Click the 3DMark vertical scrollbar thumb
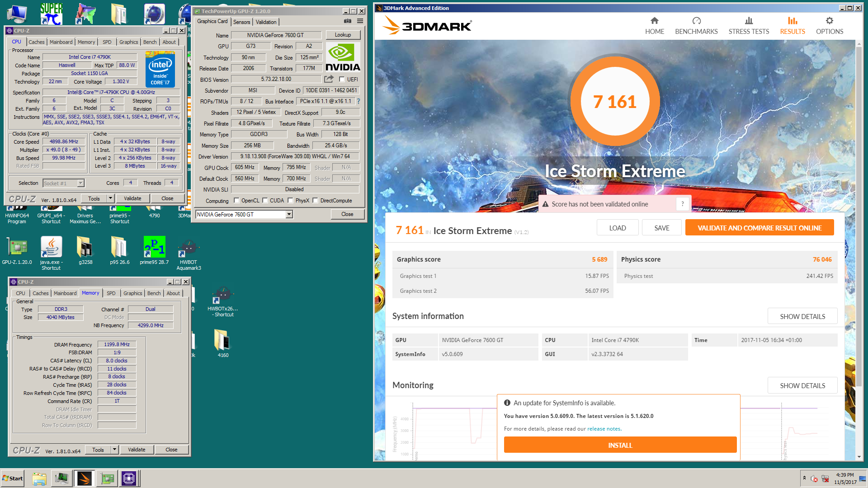 (859, 217)
